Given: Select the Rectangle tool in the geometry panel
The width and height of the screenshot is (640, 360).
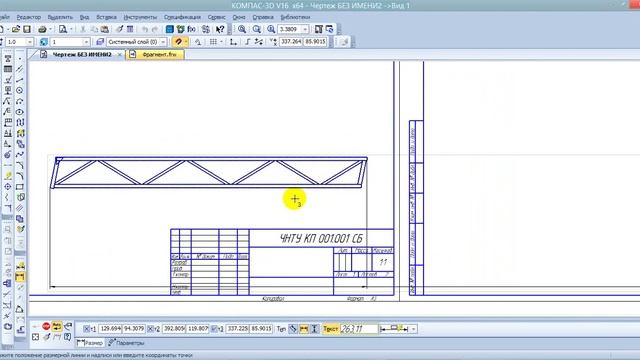Looking at the screenshot, I should pyautogui.click(x=20, y=187).
